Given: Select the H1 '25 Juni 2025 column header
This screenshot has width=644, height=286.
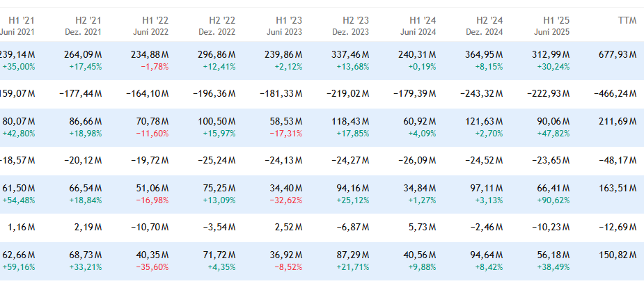Looking at the screenshot, I should [x=552, y=26].
